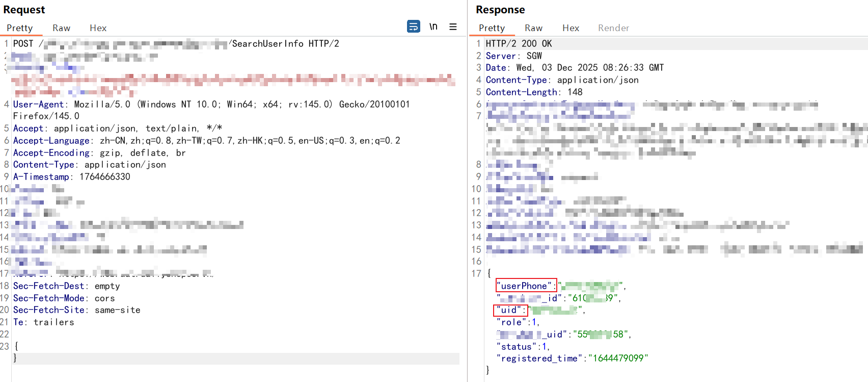Toggle the \n non-printable characters button

(x=433, y=27)
